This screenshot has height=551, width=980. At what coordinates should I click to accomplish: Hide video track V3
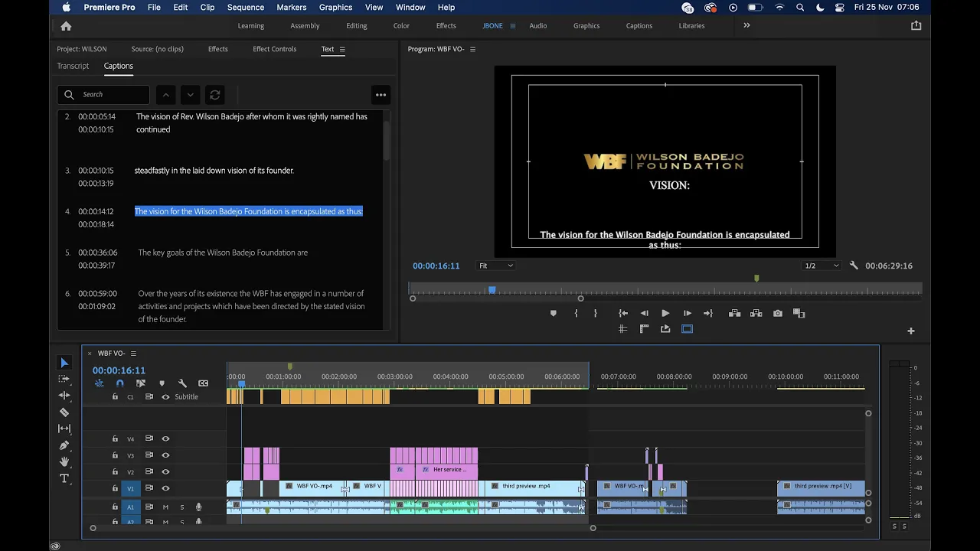[165, 455]
